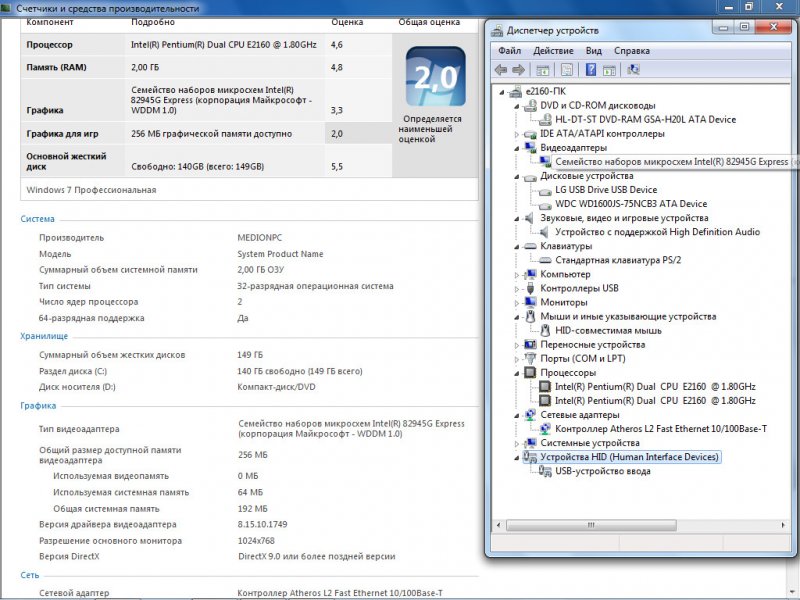Click the Back arrow in Device Manager toolbar
800x600 pixels.
(501, 69)
